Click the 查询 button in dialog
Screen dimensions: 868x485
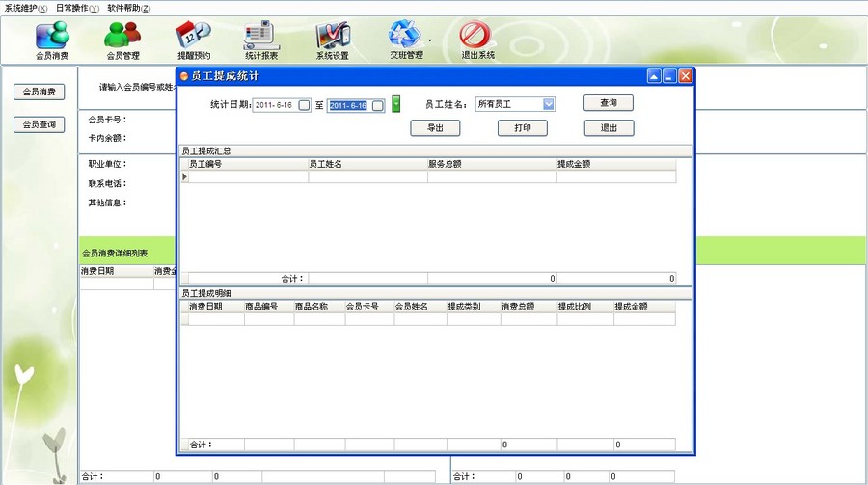pyautogui.click(x=609, y=102)
